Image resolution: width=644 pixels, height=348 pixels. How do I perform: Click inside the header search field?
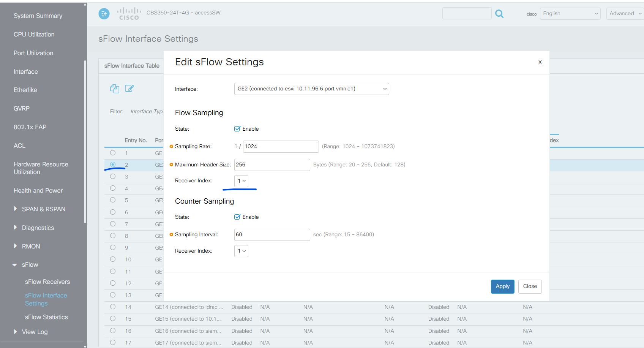pos(467,13)
